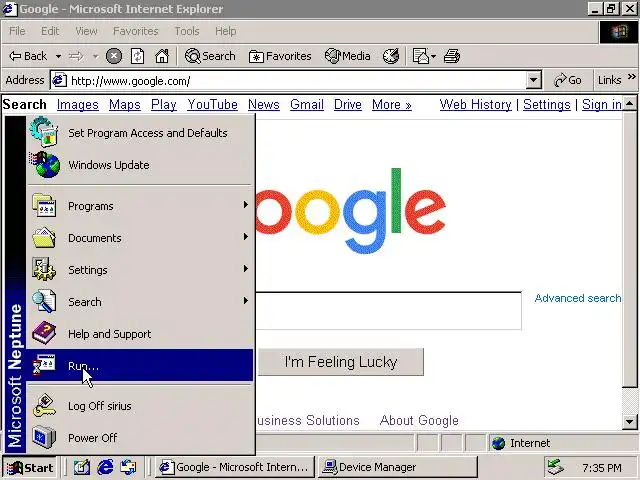Expand the Documents submenu arrow

click(x=246, y=236)
